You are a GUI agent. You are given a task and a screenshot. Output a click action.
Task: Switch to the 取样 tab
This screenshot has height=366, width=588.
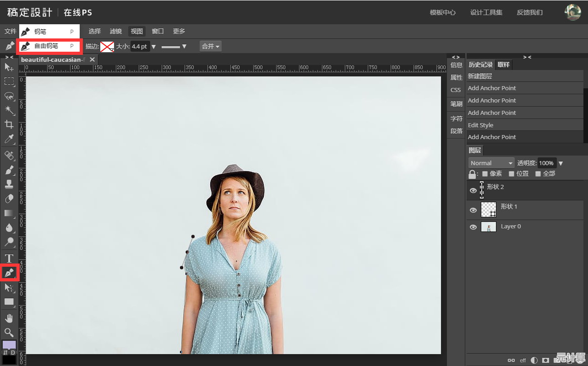pos(504,65)
